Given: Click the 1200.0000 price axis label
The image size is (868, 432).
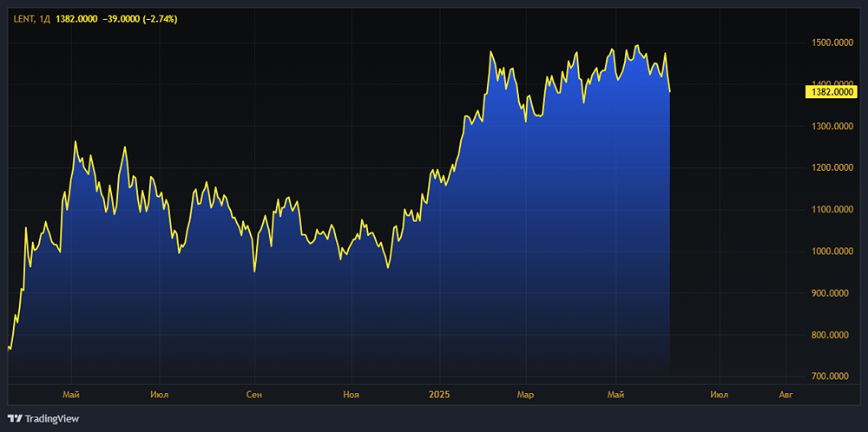Looking at the screenshot, I should [x=832, y=168].
